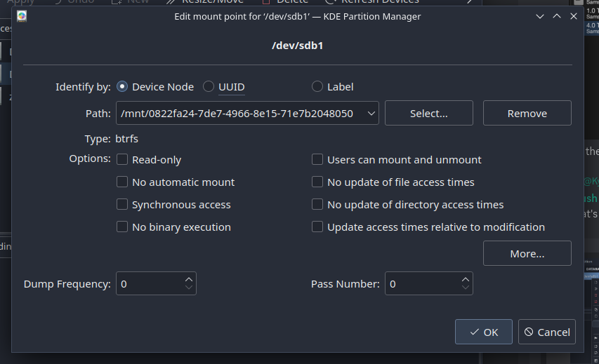Decrease Dump Frequency with the down arrow
Viewport: 599px width, 364px height.
(x=188, y=288)
